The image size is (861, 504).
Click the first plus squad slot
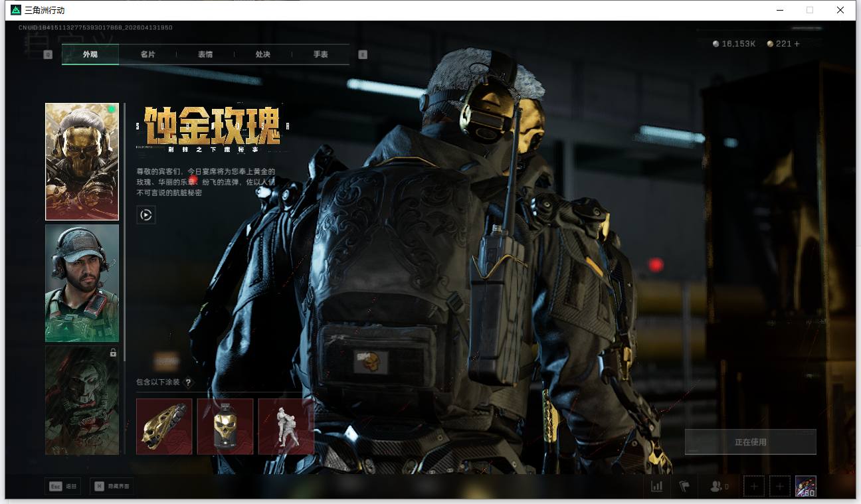[754, 487]
